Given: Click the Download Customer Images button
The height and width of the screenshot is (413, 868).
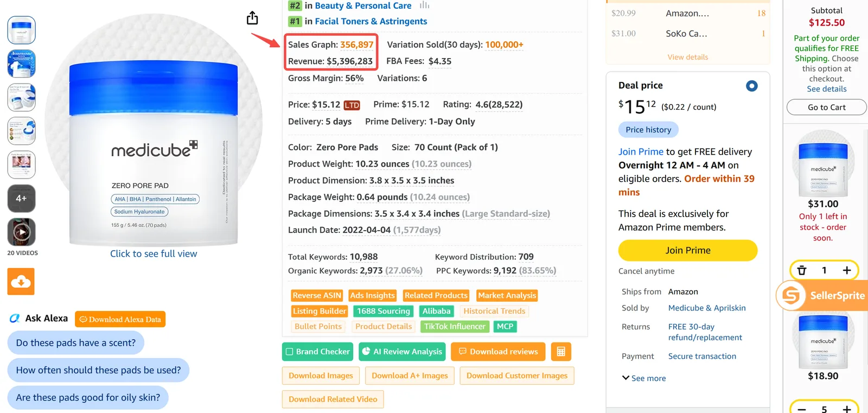Looking at the screenshot, I should click(x=517, y=376).
